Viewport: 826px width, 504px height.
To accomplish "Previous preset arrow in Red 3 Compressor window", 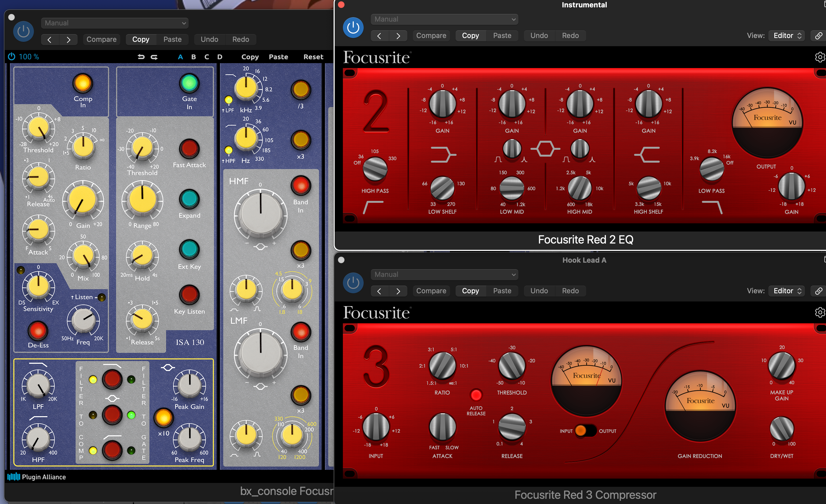I will (379, 291).
